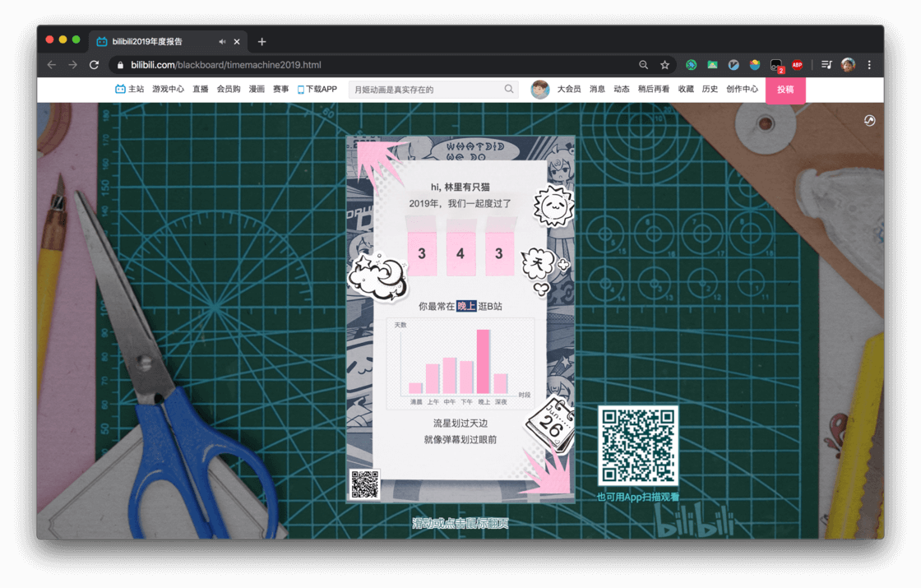This screenshot has height=588, width=921.
Task: Mute the tab via the speaker icon
Action: point(222,42)
